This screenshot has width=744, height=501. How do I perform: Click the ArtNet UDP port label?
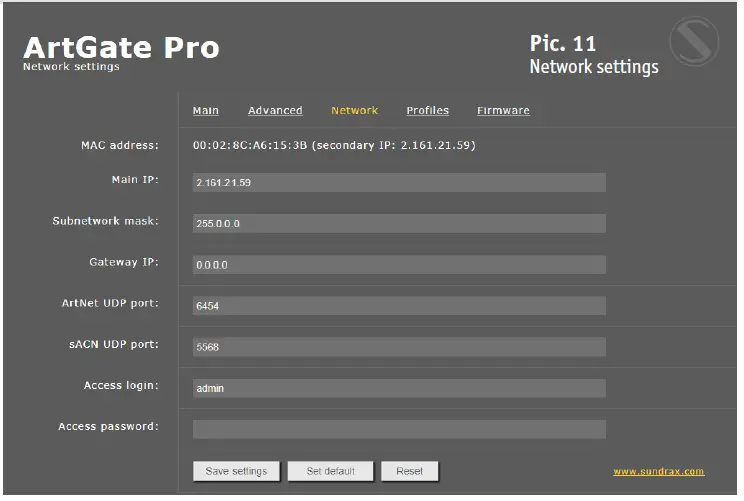(110, 303)
